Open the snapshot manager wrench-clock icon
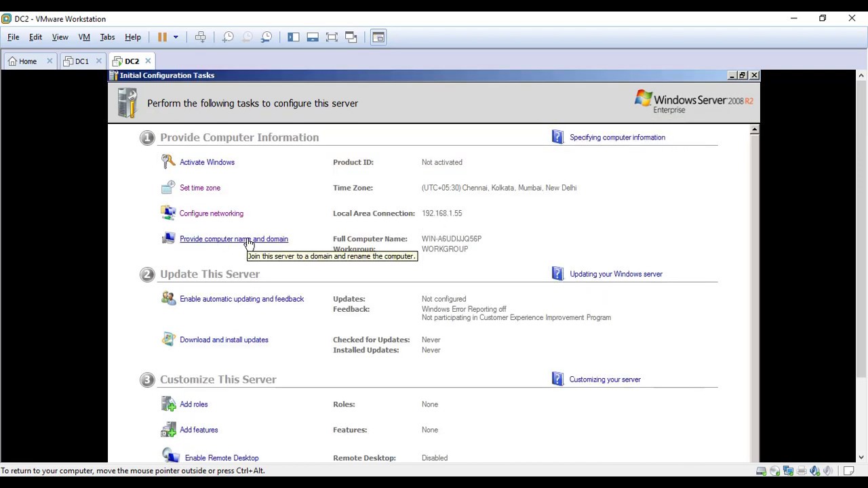The height and width of the screenshot is (488, 868). pos(267,37)
